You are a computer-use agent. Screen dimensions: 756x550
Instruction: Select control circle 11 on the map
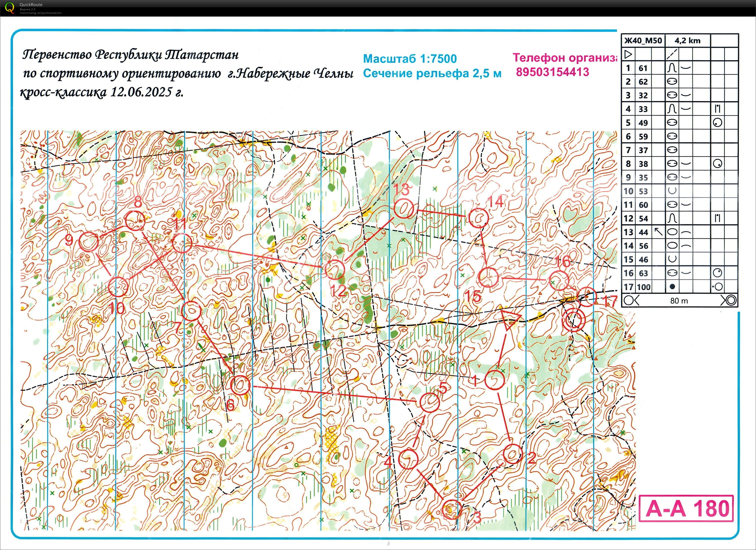182,243
